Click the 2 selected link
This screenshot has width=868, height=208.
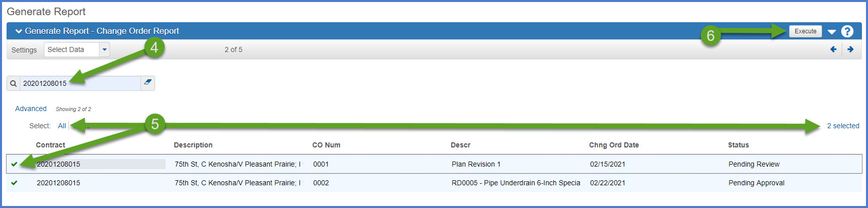(843, 126)
